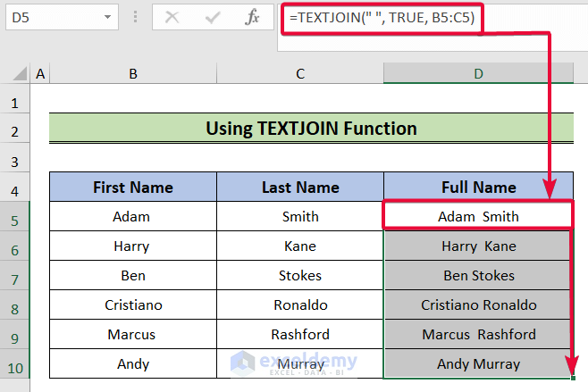This screenshot has width=588, height=392.
Task: Select column C header
Action: coord(300,74)
